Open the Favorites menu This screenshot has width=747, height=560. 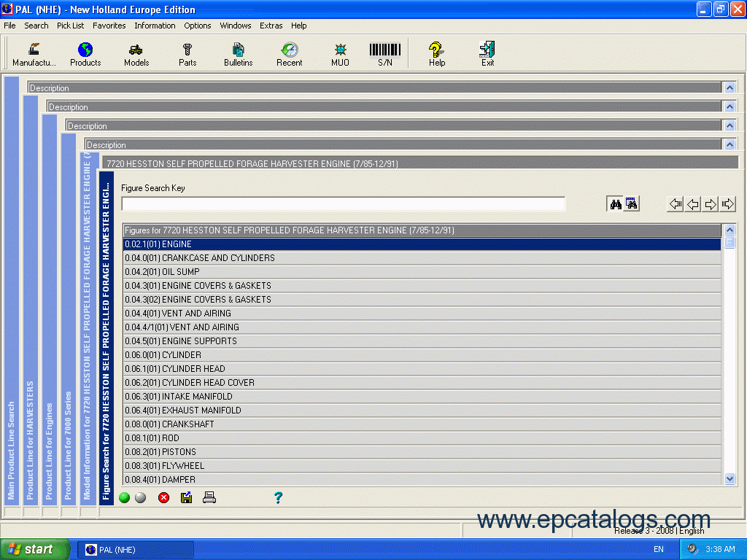pos(109,26)
